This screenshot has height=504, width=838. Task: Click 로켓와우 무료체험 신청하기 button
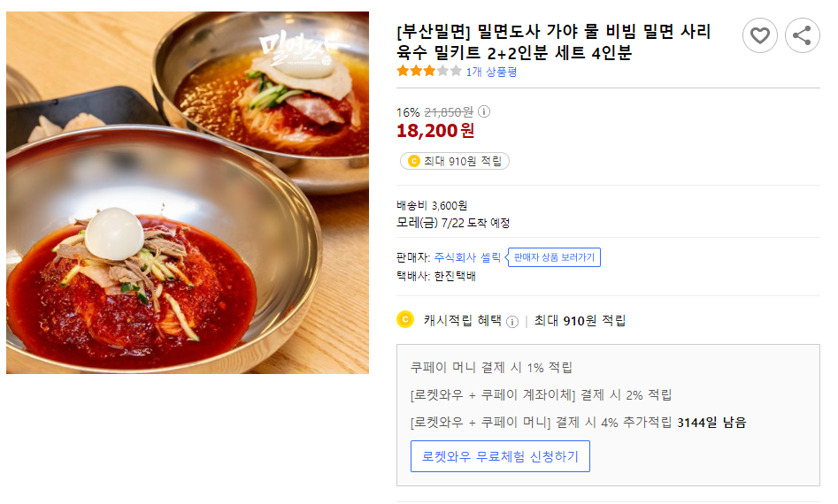coord(500,456)
